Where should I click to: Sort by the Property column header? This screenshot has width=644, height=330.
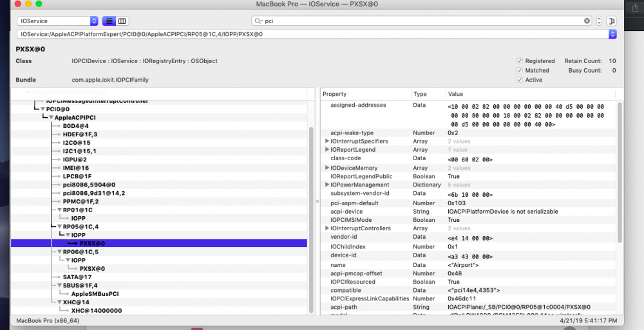(x=364, y=94)
